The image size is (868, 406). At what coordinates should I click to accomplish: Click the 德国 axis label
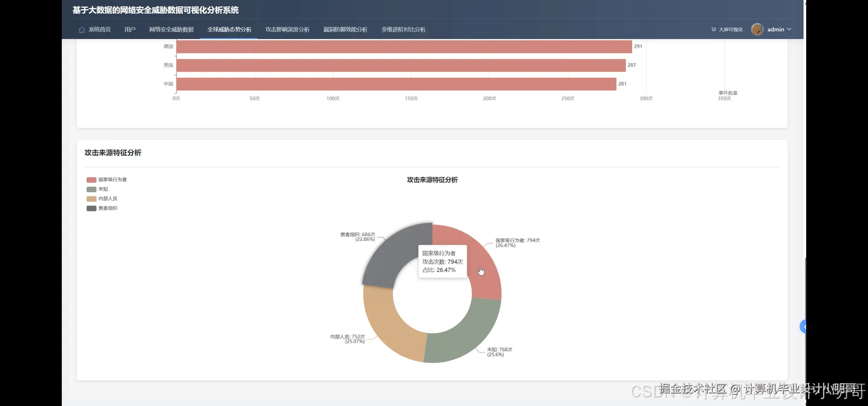click(x=168, y=47)
